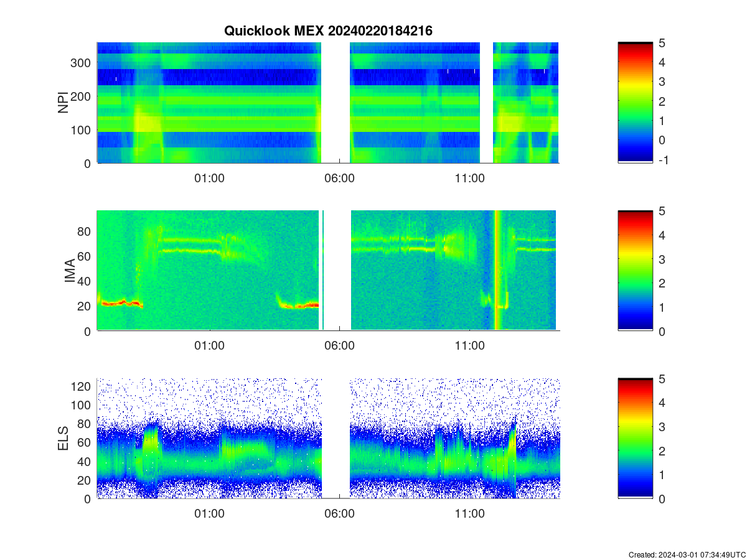Click the IMA panel's colorbar
Screen dimensions: 747x560
pyautogui.click(x=635, y=271)
